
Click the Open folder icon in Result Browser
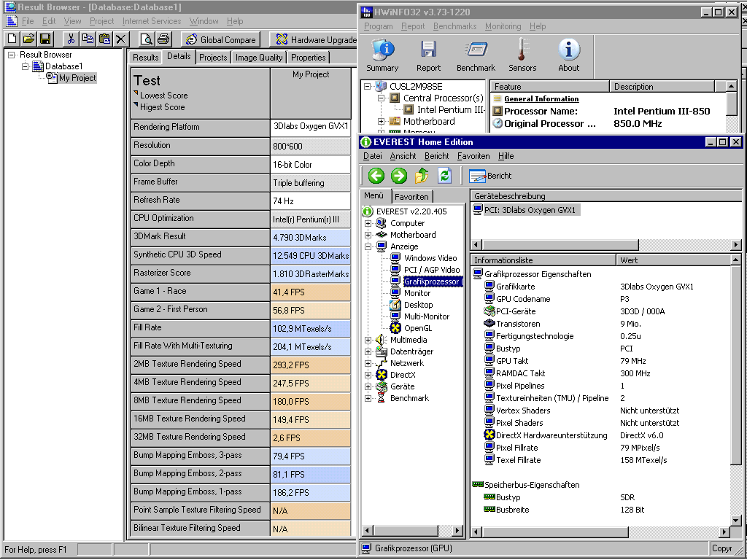point(29,39)
